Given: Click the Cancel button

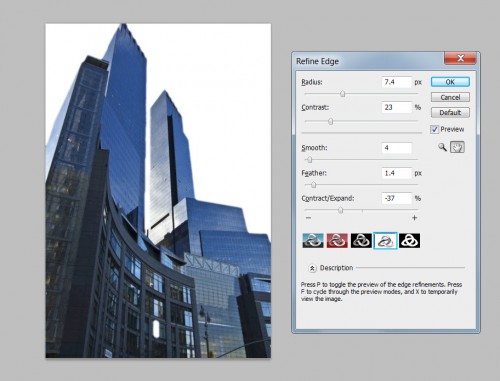Looking at the screenshot, I should tap(450, 97).
